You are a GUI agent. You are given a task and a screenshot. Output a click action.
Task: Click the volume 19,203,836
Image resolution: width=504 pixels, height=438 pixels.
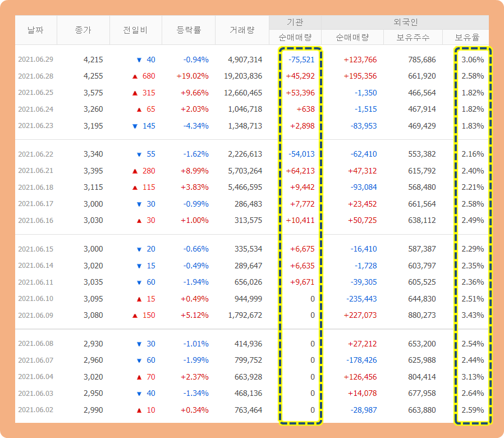[243, 76]
